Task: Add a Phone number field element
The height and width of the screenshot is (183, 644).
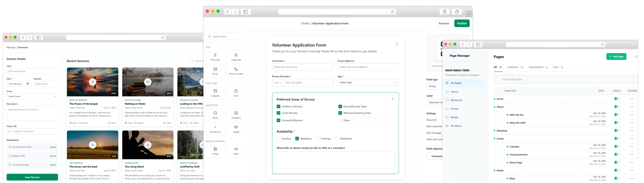Action: [236, 71]
